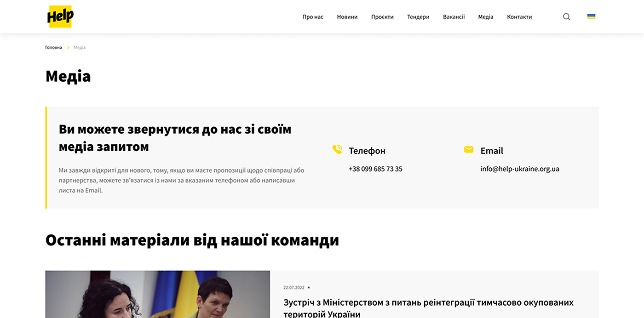Click the Медіа breadcrumb item
Screen dimensions: 644x318
[80, 47]
